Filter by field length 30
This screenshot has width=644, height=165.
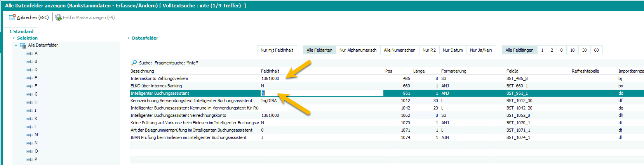click(584, 50)
